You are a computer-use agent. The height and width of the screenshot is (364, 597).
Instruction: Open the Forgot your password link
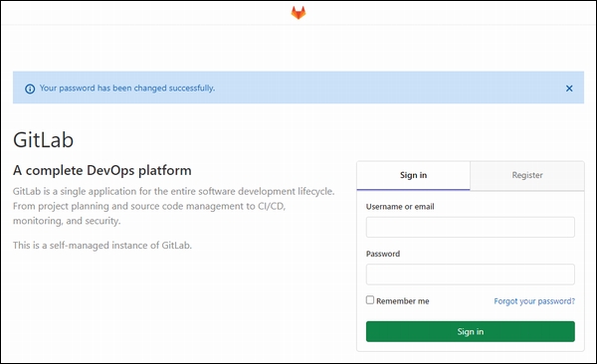pos(534,301)
